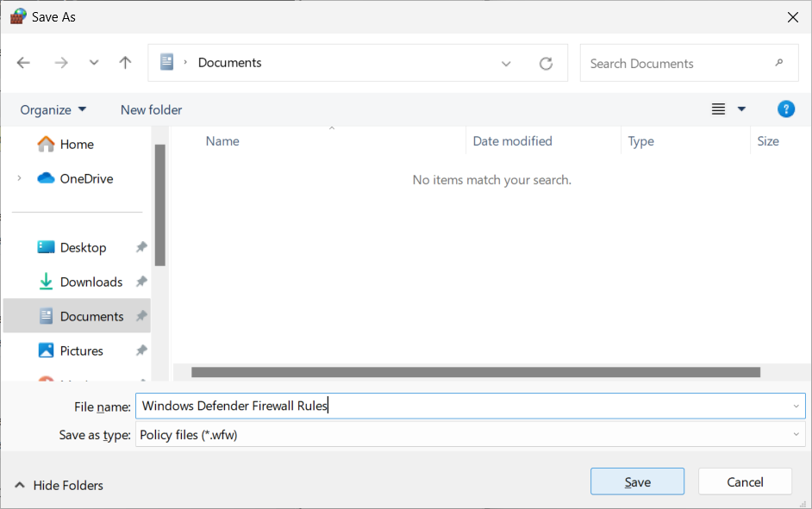Click the search magnifier icon
This screenshot has height=509, width=812.
point(779,63)
